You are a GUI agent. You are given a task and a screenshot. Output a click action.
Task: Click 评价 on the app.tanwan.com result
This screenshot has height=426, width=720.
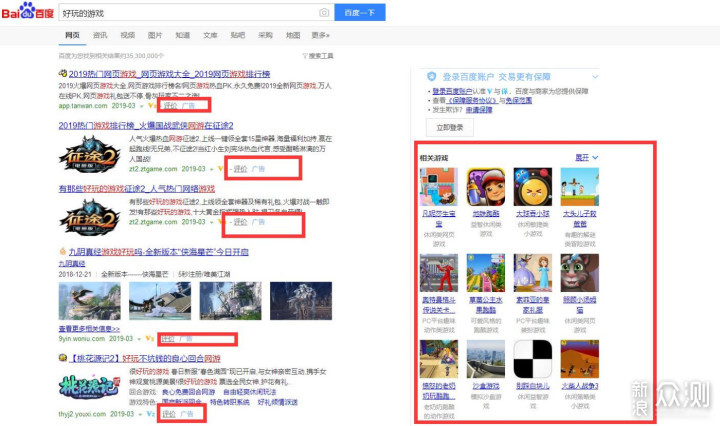170,106
